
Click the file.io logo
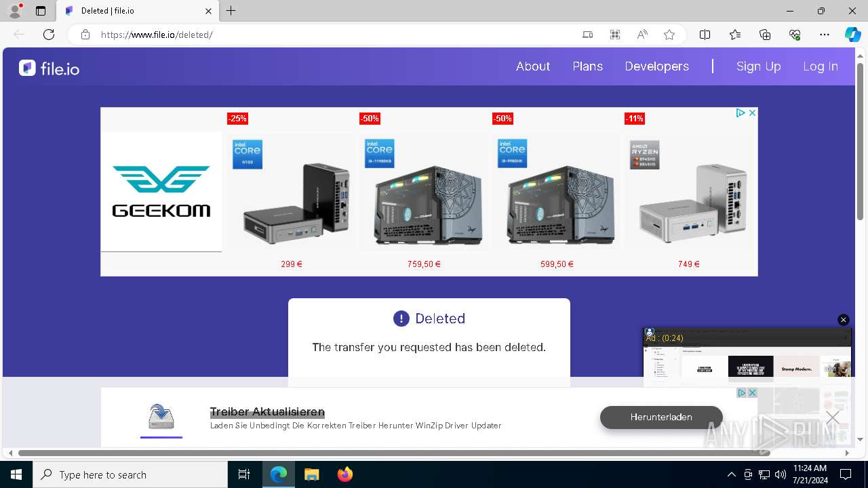[x=49, y=68]
